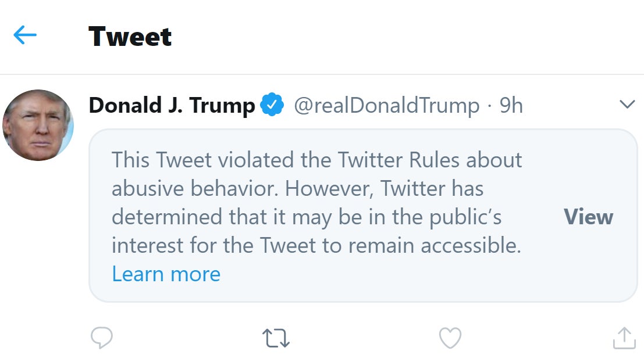Open the Donald J. Trump profile picture
Image resolution: width=644 pixels, height=362 pixels.
[38, 125]
